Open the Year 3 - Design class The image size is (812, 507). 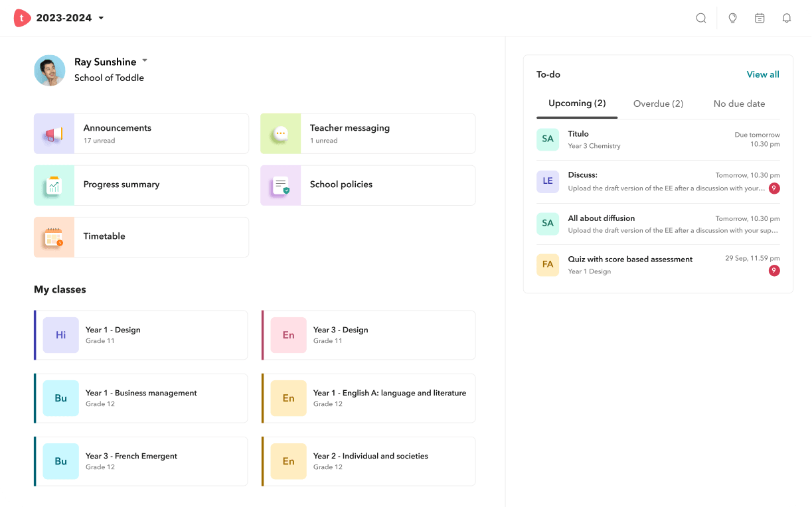pos(367,334)
